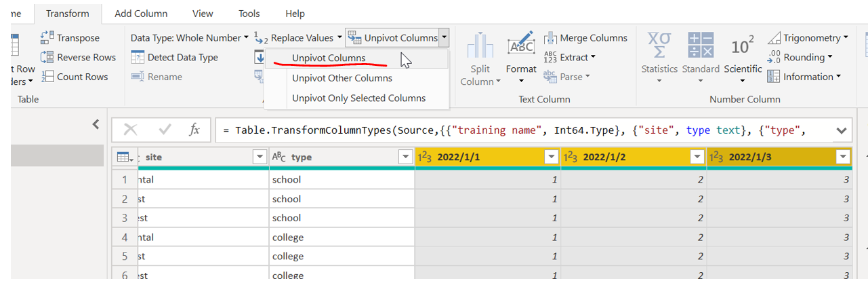Choose Unpivot Columns from the dropdown menu
Image resolution: width=868 pixels, height=281 pixels.
tap(356, 58)
